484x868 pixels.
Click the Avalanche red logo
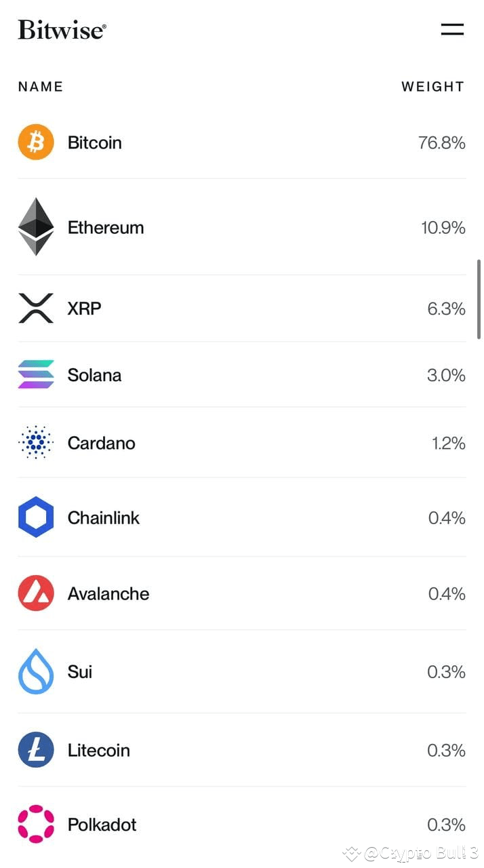pyautogui.click(x=35, y=593)
